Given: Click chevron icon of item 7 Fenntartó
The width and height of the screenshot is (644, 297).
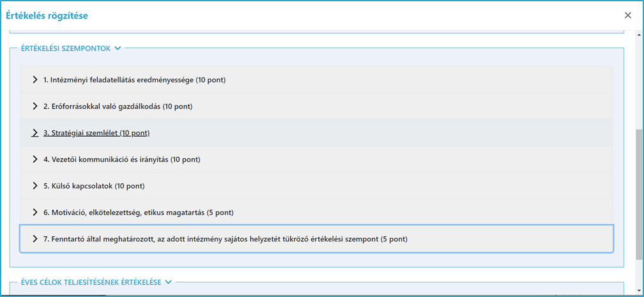Looking at the screenshot, I should click(x=35, y=239).
